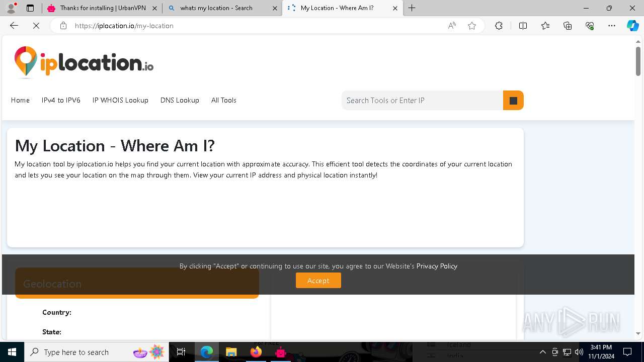Open split screen view
Screen dimensions: 644x362
tap(523, 26)
